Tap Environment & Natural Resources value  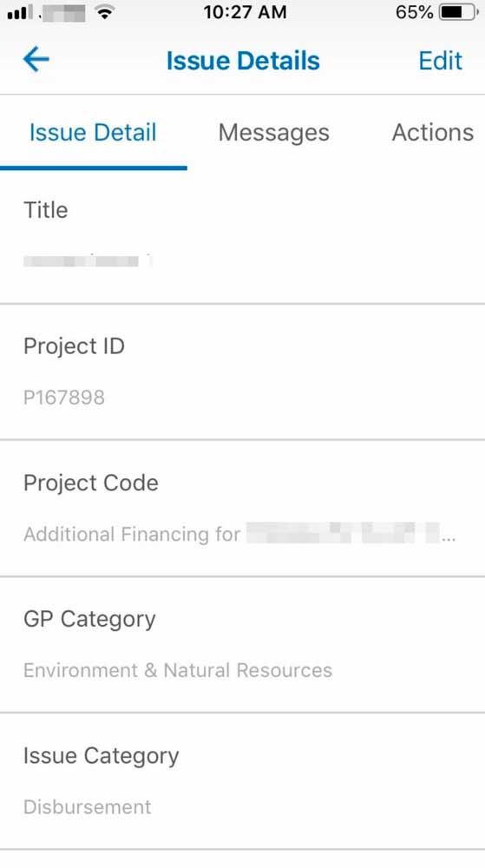point(178,670)
